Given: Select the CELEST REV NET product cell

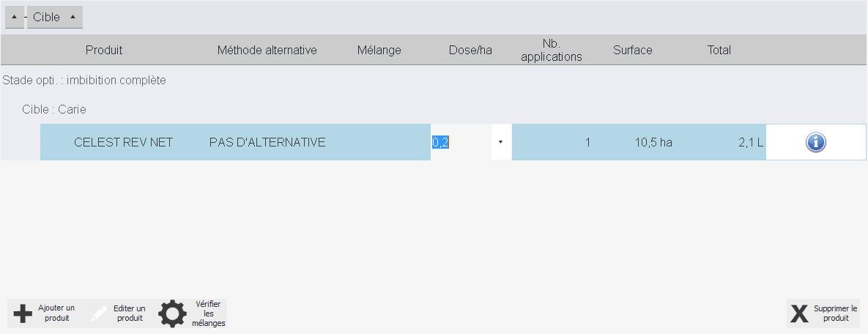Looking at the screenshot, I should (123, 142).
